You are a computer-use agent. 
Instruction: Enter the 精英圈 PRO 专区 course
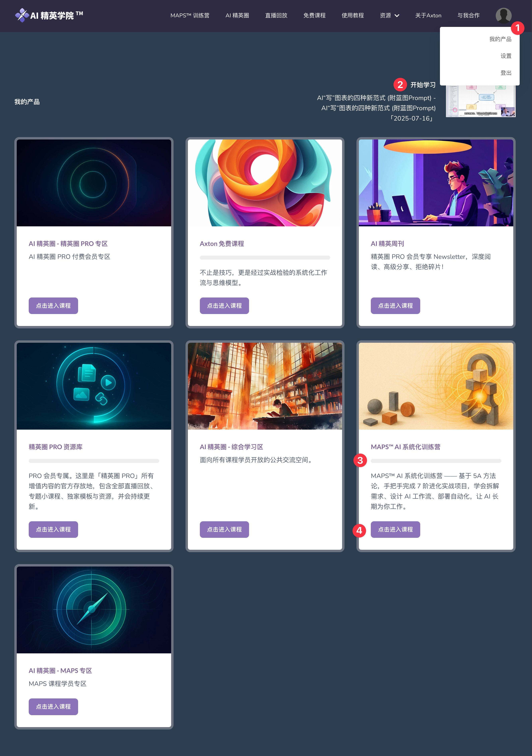coord(53,305)
